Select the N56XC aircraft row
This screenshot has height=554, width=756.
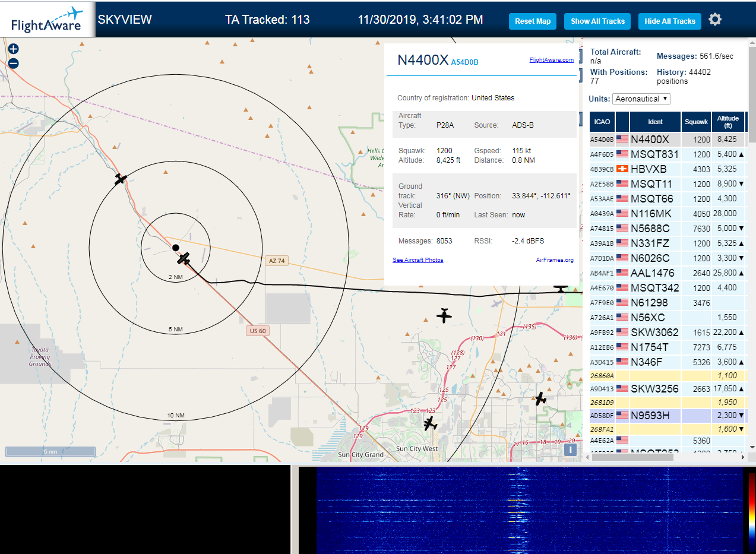(667, 318)
